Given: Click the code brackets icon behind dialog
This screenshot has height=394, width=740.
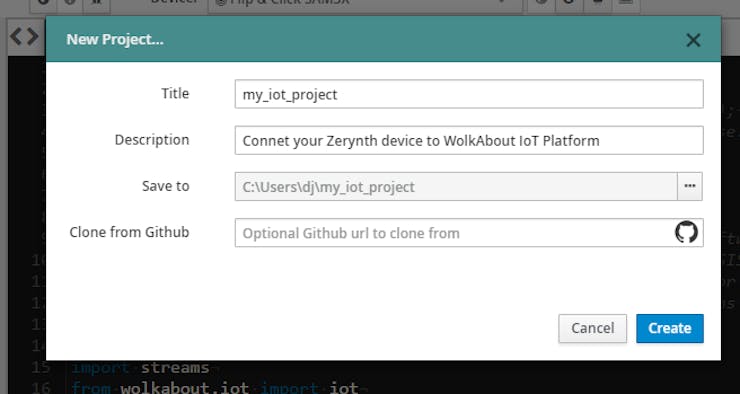Looking at the screenshot, I should click(24, 36).
